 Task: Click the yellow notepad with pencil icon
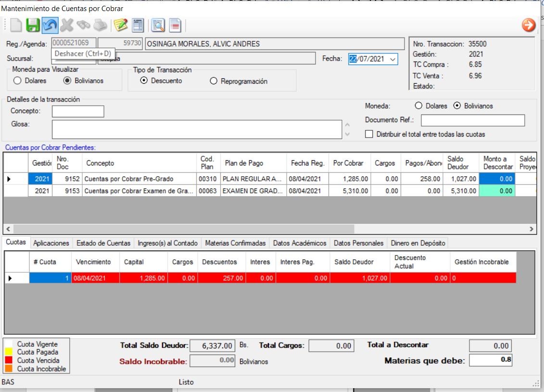tap(121, 25)
